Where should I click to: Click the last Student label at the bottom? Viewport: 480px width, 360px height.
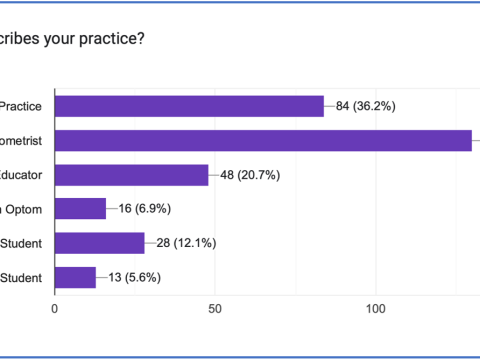point(21,278)
